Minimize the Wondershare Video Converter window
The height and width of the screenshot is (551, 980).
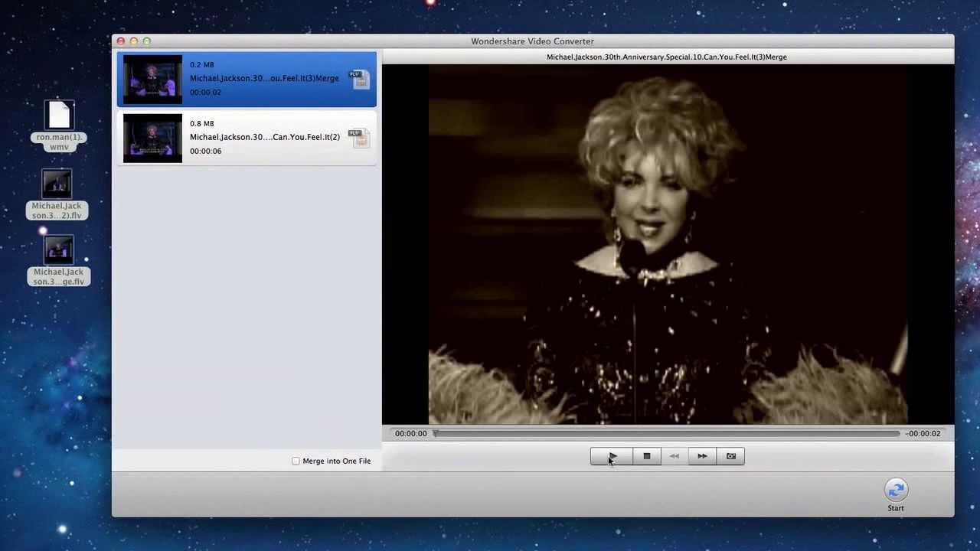pyautogui.click(x=134, y=41)
